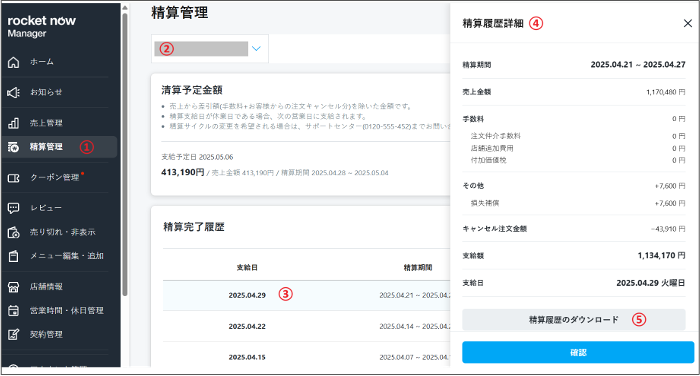The height and width of the screenshot is (376, 700).
Task: Click the greyed store name field
Action: tap(201, 49)
